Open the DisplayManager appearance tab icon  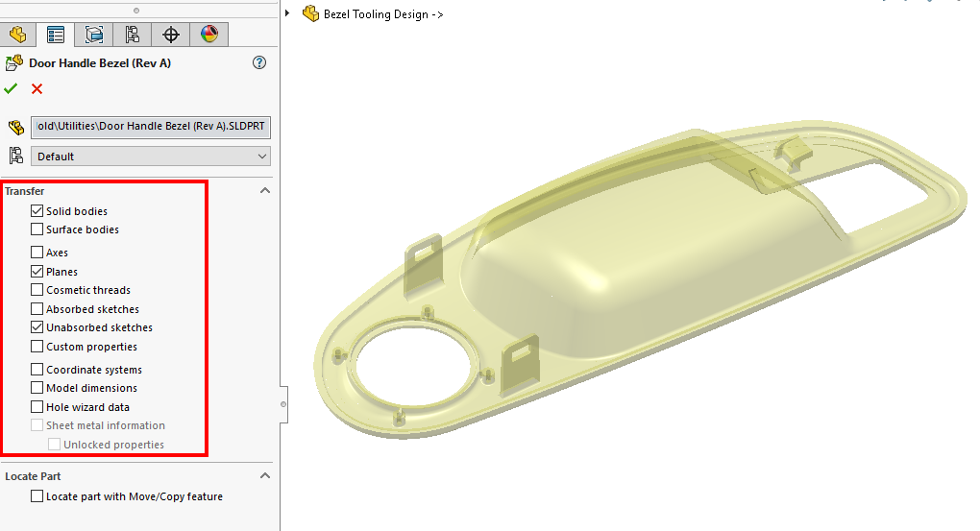(x=209, y=36)
